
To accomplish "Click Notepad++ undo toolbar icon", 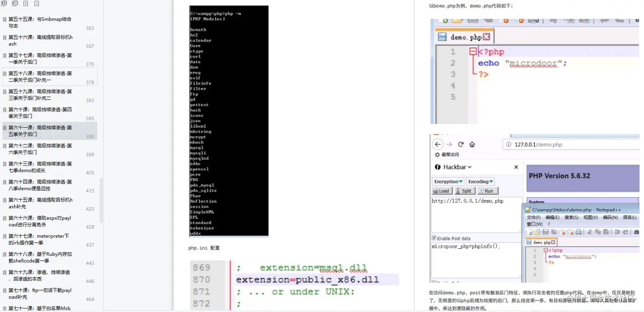I will click(617, 232).
